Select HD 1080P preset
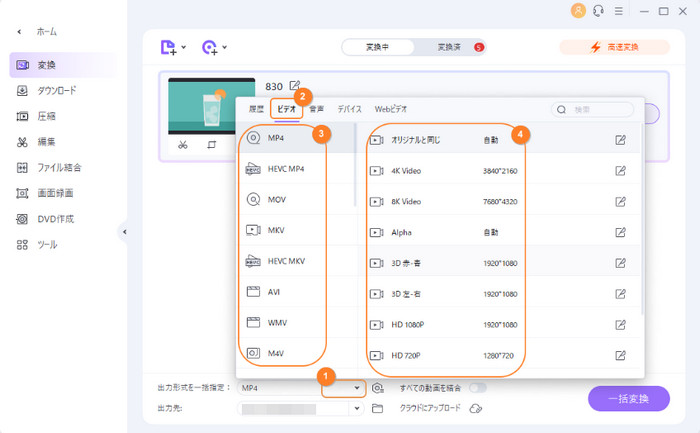Screen dimensions: 700x433 500,325
